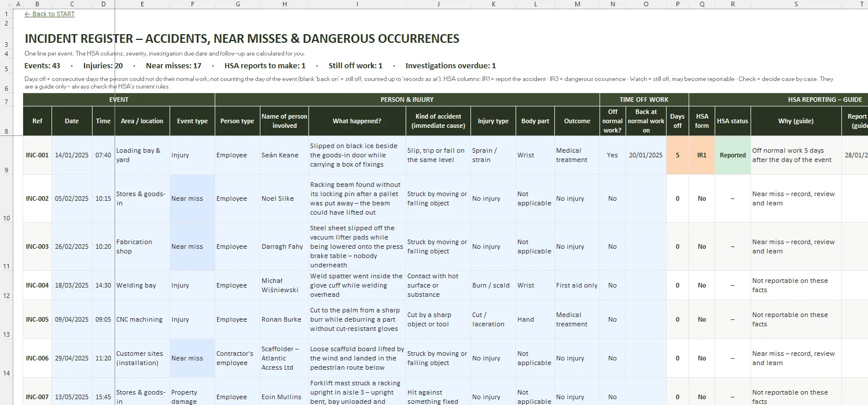
Task: Select the Why (guide) header cell
Action: tap(796, 121)
